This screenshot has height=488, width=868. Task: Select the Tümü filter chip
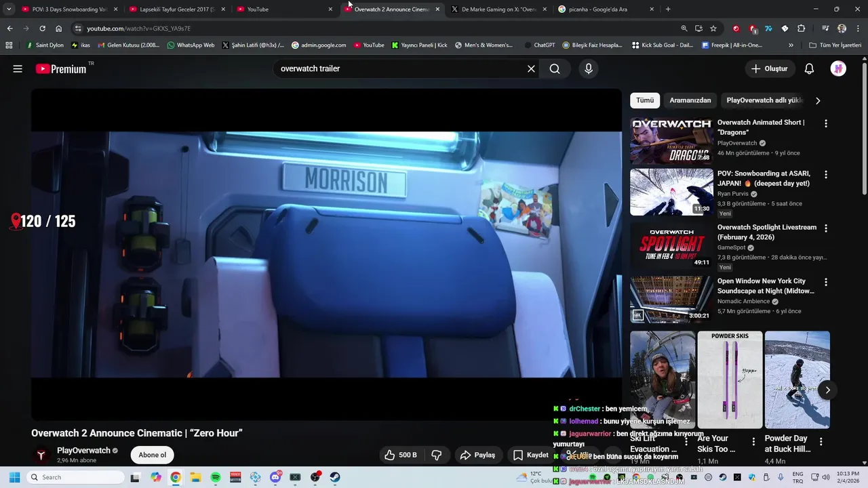pos(645,100)
